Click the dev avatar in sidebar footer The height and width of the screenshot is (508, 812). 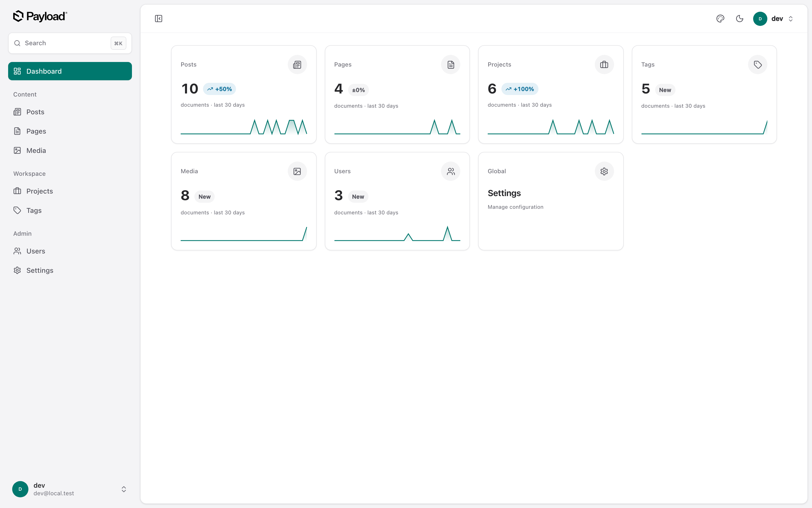(x=20, y=489)
